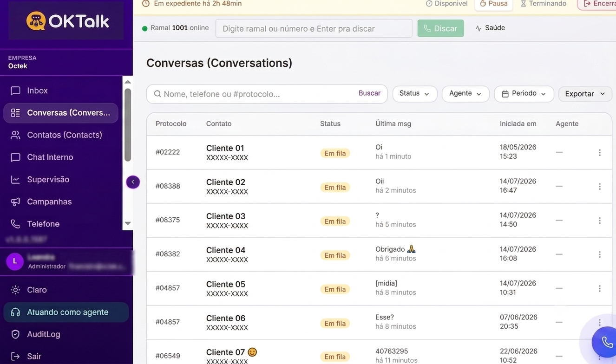Image resolution: width=616 pixels, height=364 pixels.
Task: Select the Cliente 07 contact name
Action: (225, 352)
